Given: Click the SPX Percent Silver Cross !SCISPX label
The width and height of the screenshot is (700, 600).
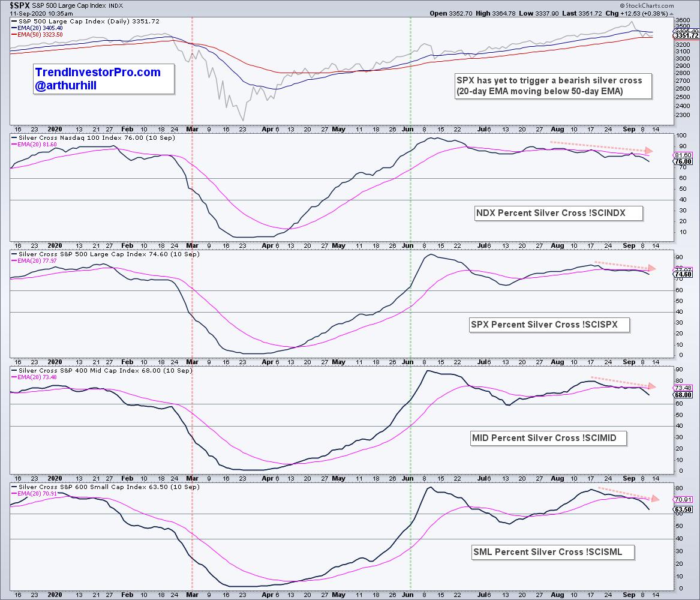Looking at the screenshot, I should coord(549,325).
